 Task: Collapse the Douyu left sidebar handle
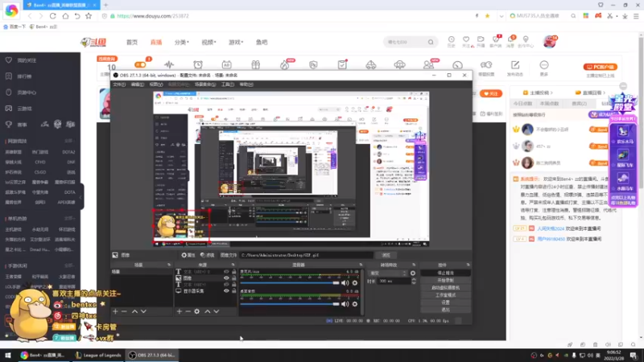[81, 197]
